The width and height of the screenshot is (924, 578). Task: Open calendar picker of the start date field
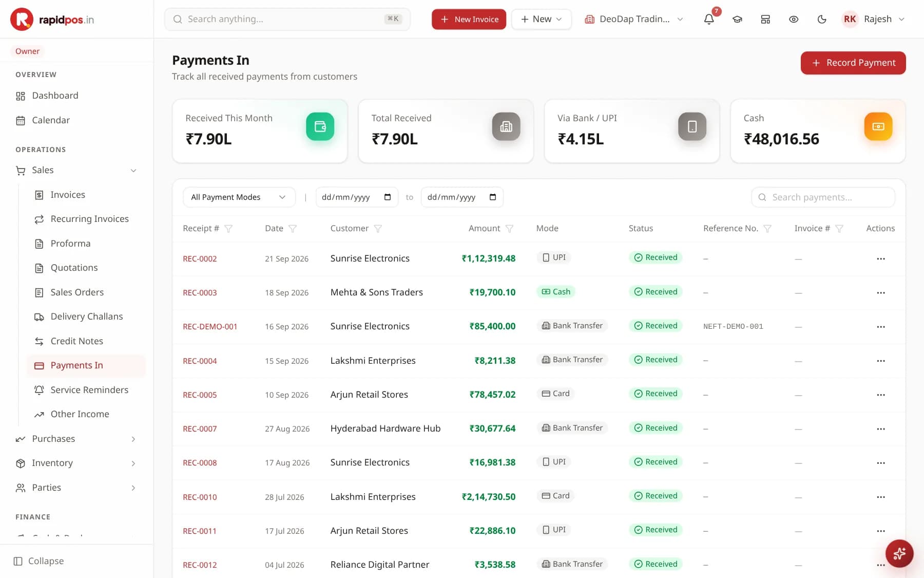pyautogui.click(x=388, y=197)
